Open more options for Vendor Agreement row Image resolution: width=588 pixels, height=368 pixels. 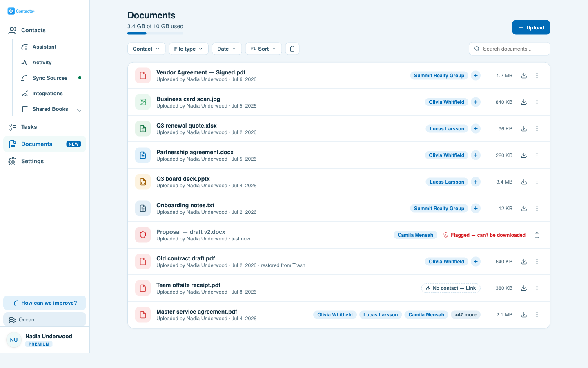click(x=537, y=76)
